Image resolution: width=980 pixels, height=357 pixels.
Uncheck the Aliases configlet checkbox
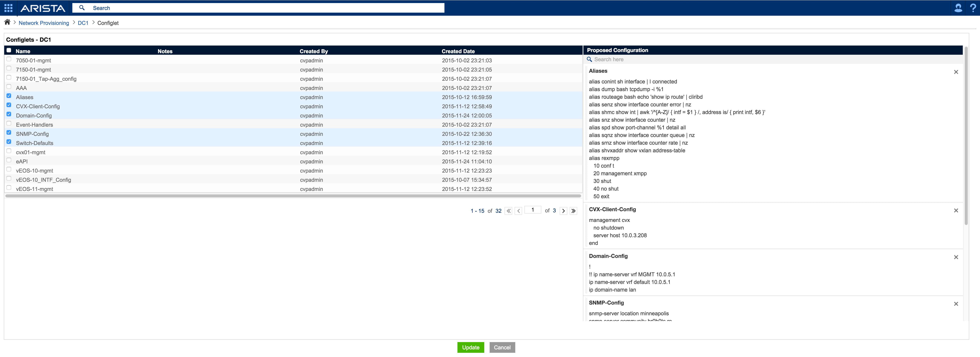click(9, 96)
